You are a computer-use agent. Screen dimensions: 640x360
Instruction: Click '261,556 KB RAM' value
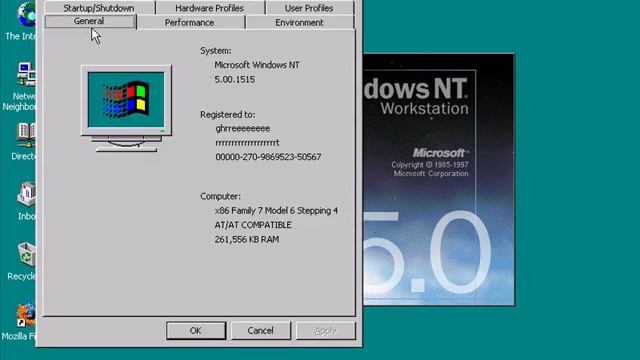point(247,240)
